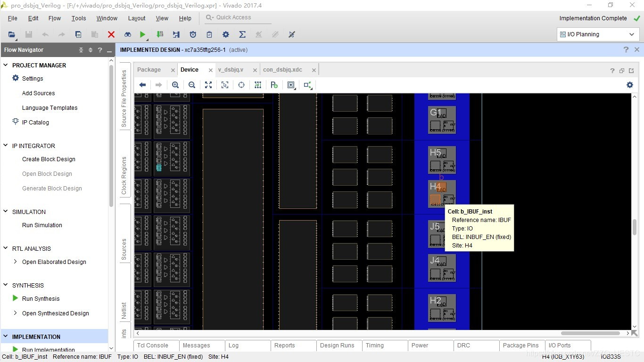The height and width of the screenshot is (362, 644).
Task: Switch to the Package tab
Action: coord(149,70)
